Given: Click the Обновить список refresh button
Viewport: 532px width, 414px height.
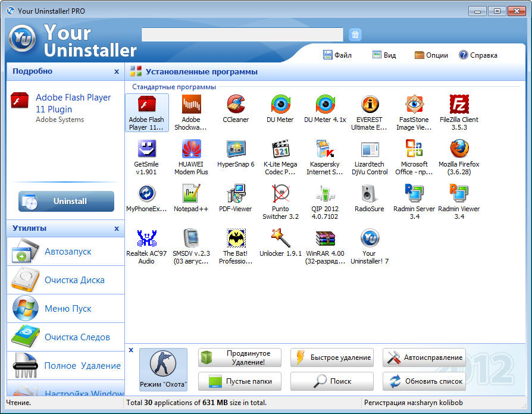Looking at the screenshot, I should click(424, 381).
